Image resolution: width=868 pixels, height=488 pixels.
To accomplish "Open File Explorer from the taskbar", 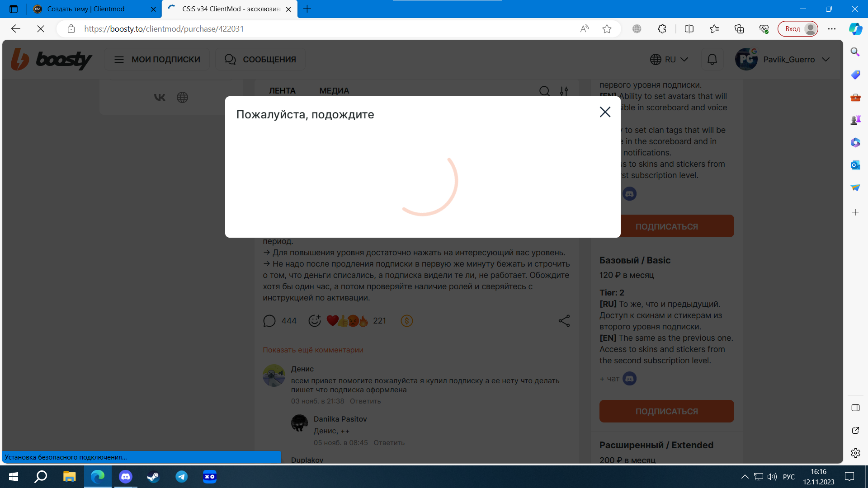I will [69, 477].
